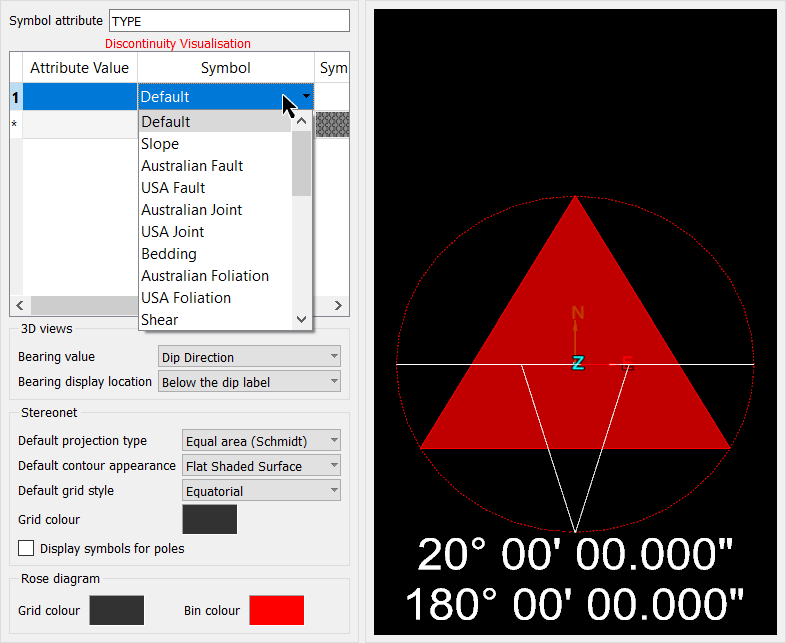
Task: Expand Bearing display location dropdown
Action: pyautogui.click(x=249, y=381)
